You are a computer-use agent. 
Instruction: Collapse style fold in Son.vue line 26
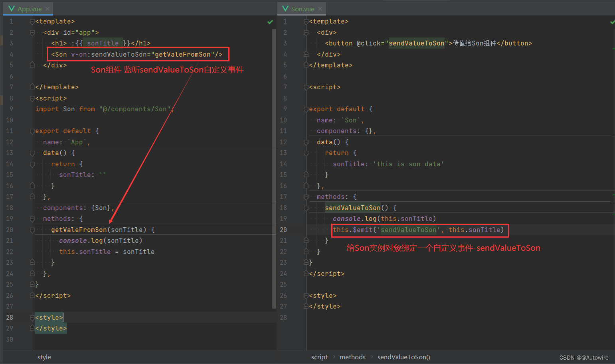pyautogui.click(x=306, y=296)
